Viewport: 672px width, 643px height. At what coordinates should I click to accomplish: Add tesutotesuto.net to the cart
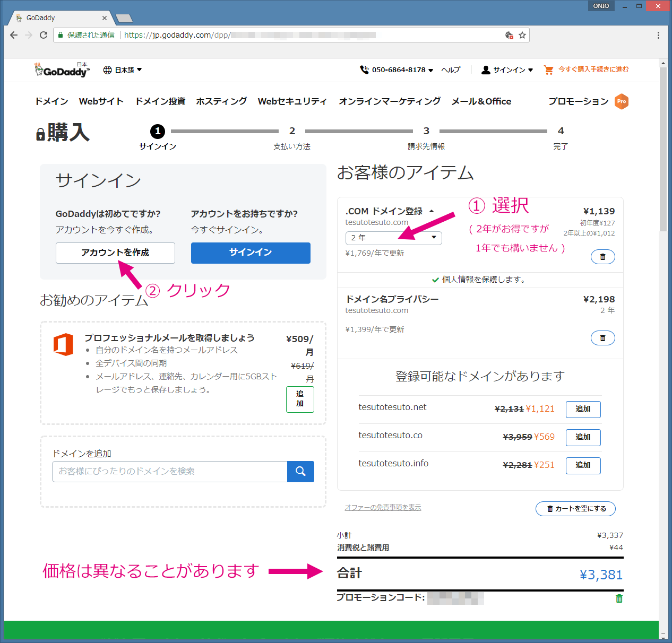coord(583,409)
